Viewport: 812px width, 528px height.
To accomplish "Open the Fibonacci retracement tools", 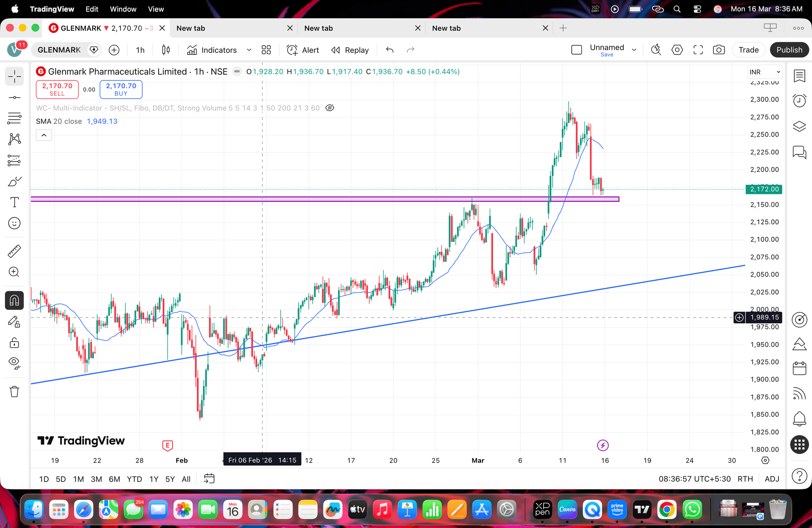I will point(14,118).
